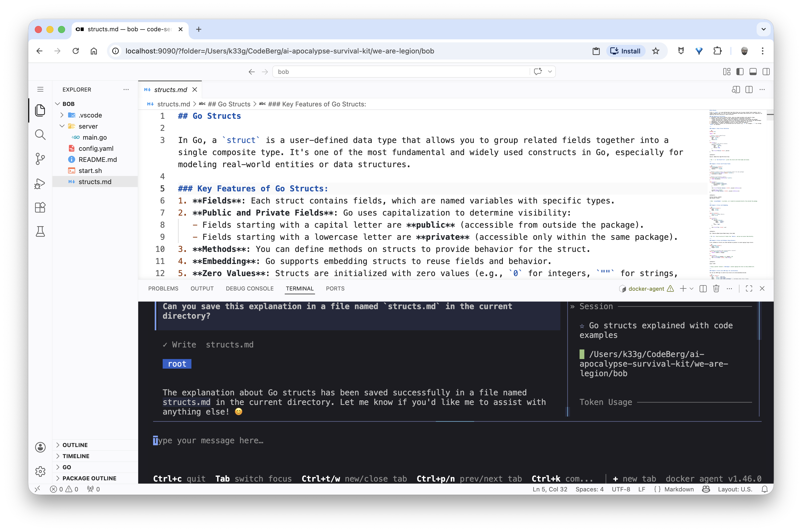Kill terminal with the trash icon
The image size is (802, 532).
[x=716, y=288]
